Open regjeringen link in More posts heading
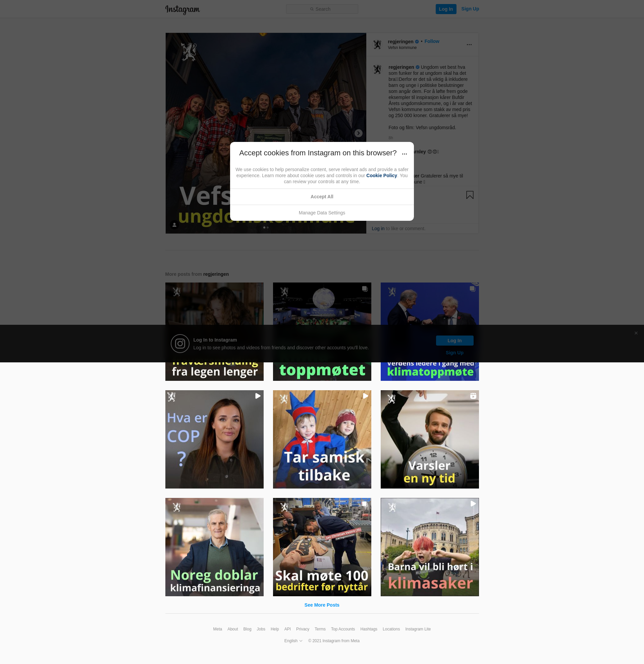The image size is (644, 664). (x=216, y=274)
